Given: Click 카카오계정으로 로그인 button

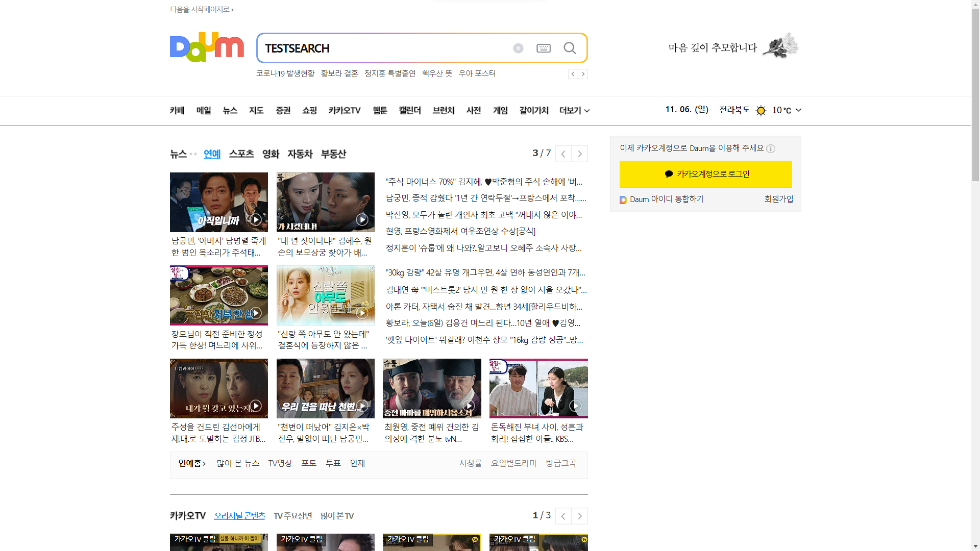Looking at the screenshot, I should 705,174.
